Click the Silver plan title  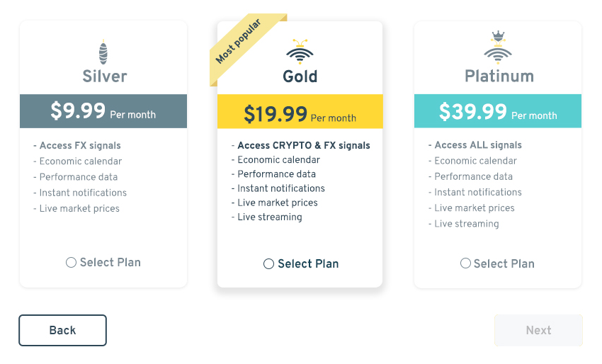[x=104, y=76]
